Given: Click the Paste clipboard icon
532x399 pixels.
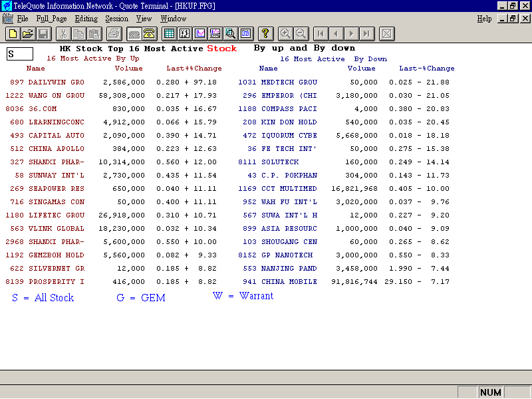Looking at the screenshot, I should pos(94,34).
